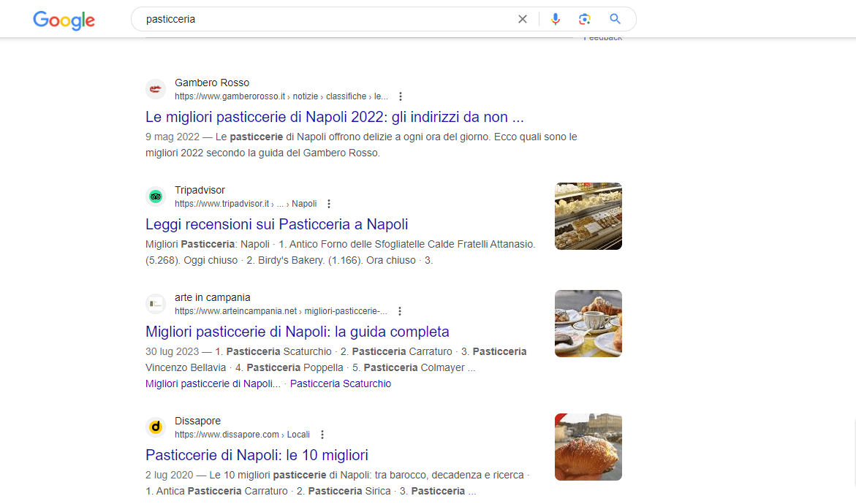856x504 pixels.
Task: Open the Tripadvisor reviews link for Pasticceria Napoli
Action: tap(276, 224)
